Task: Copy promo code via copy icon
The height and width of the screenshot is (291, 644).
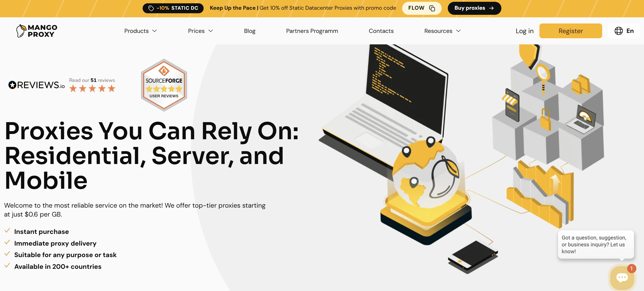Action: click(432, 8)
